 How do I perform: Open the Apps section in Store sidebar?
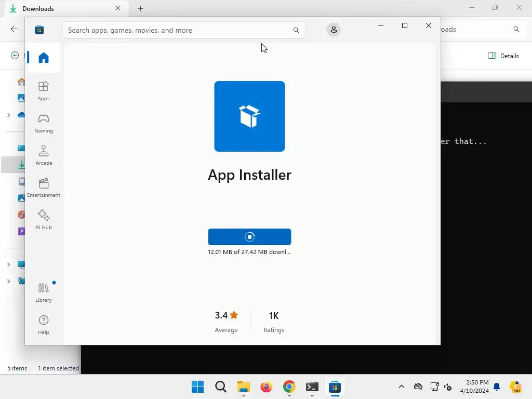coord(44,91)
